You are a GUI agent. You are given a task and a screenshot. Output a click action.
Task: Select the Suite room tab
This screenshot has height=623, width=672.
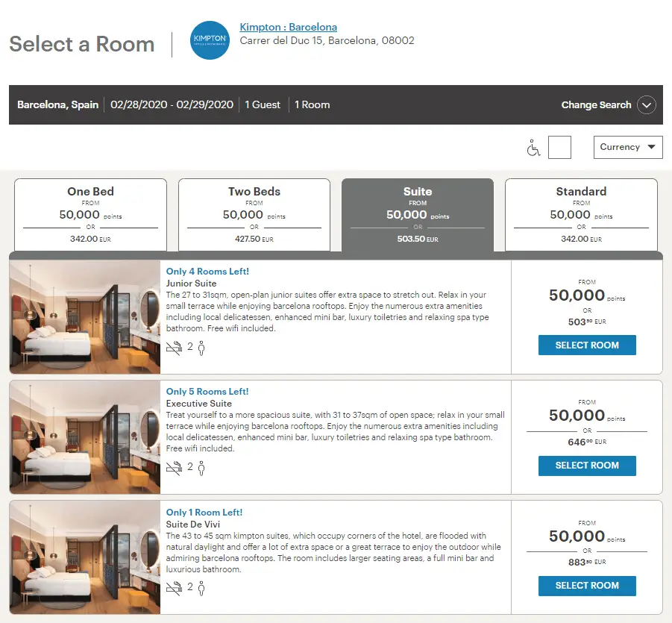[417, 214]
